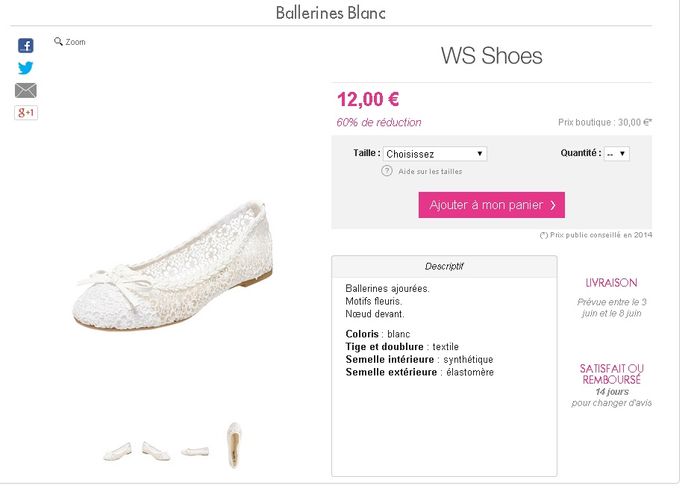The image size is (700, 488).
Task: Click the WS Shoes brand name
Action: pos(491,56)
